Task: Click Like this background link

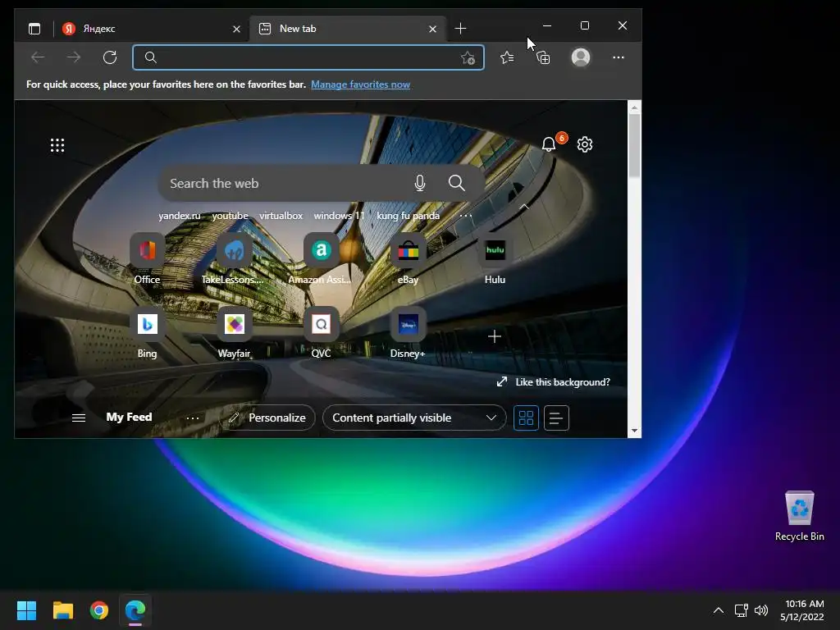Action: tap(554, 382)
